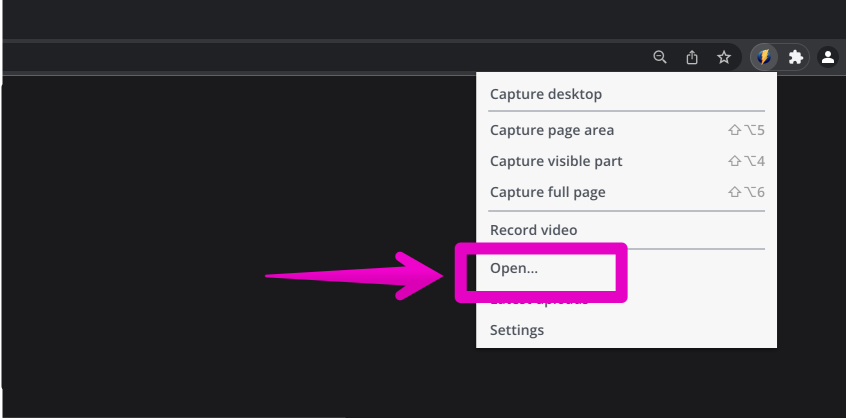This screenshot has width=846, height=418.
Task: Click the zoom magnifier icon in address bar
Action: pos(660,57)
